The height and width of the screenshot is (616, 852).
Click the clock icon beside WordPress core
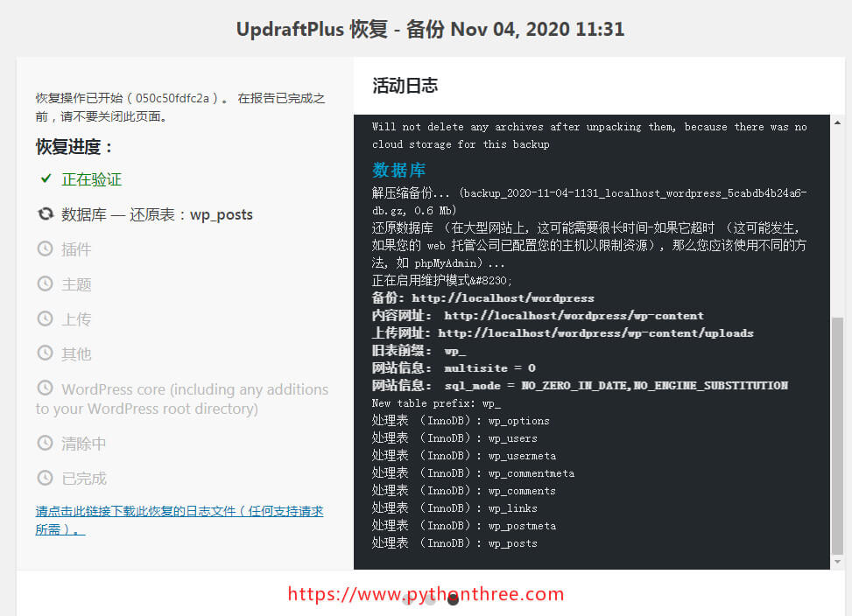(x=46, y=388)
